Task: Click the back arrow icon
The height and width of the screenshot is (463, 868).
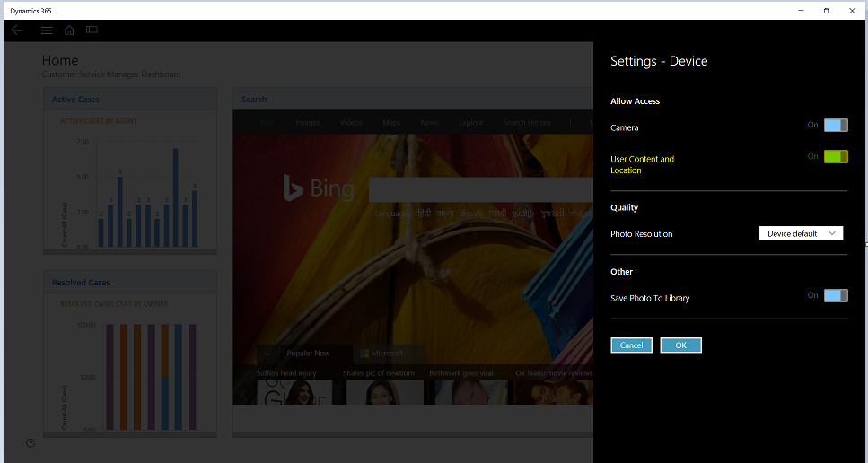Action: [17, 30]
